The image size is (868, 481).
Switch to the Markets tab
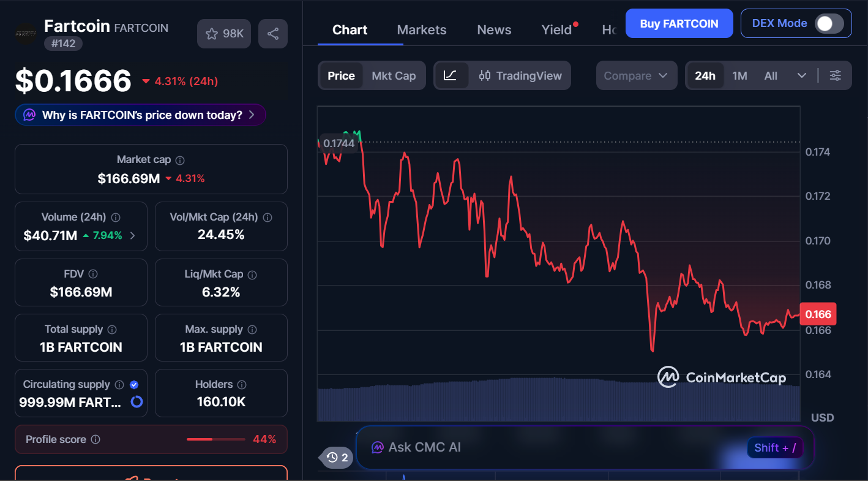pyautogui.click(x=421, y=29)
